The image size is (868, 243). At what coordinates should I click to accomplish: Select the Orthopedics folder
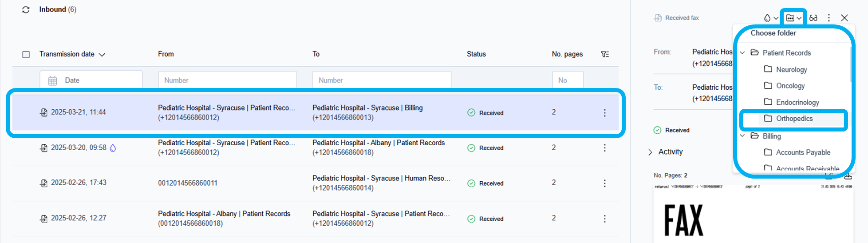(793, 119)
